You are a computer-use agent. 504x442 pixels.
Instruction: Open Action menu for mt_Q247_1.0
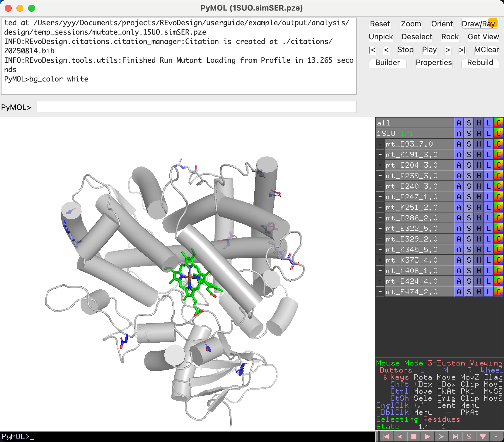pos(459,197)
